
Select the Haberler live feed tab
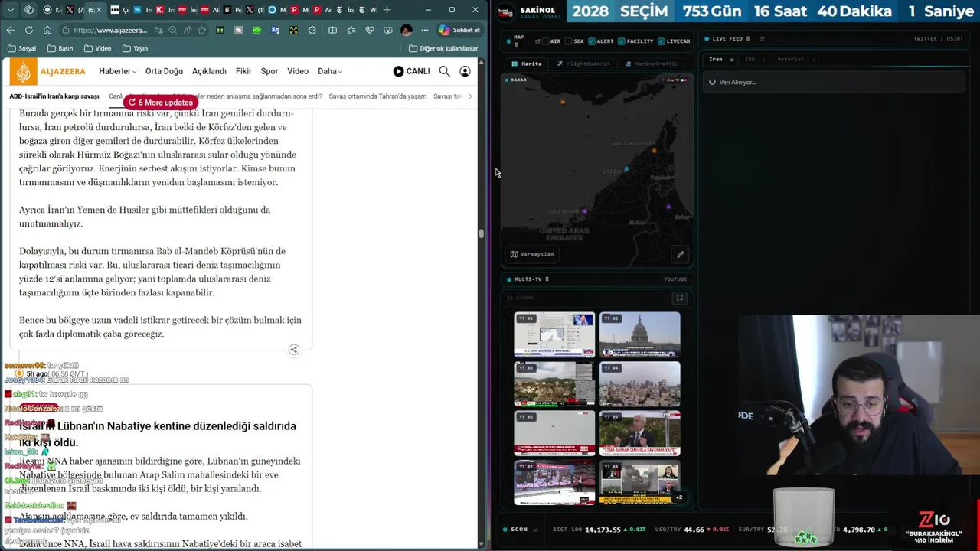[790, 59]
